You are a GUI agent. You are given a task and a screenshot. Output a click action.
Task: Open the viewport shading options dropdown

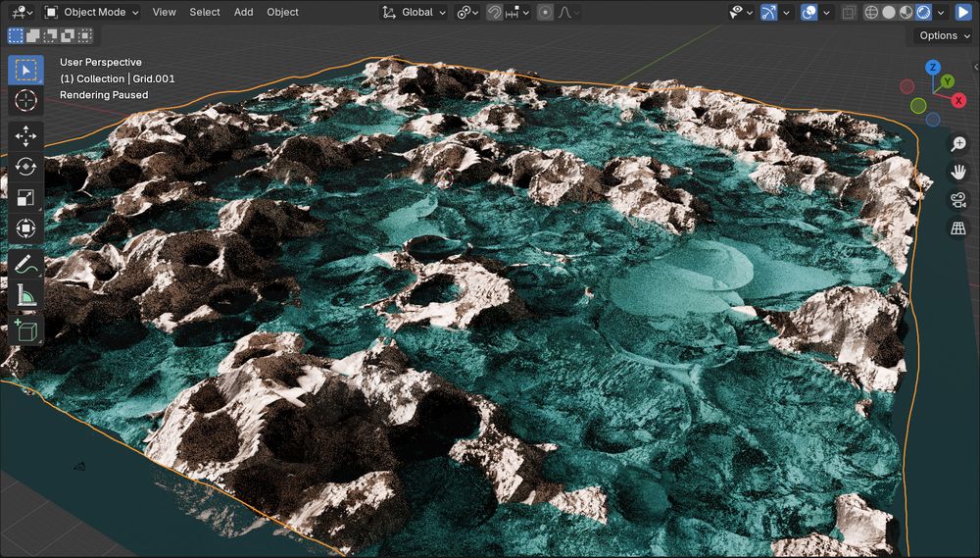pyautogui.click(x=941, y=12)
